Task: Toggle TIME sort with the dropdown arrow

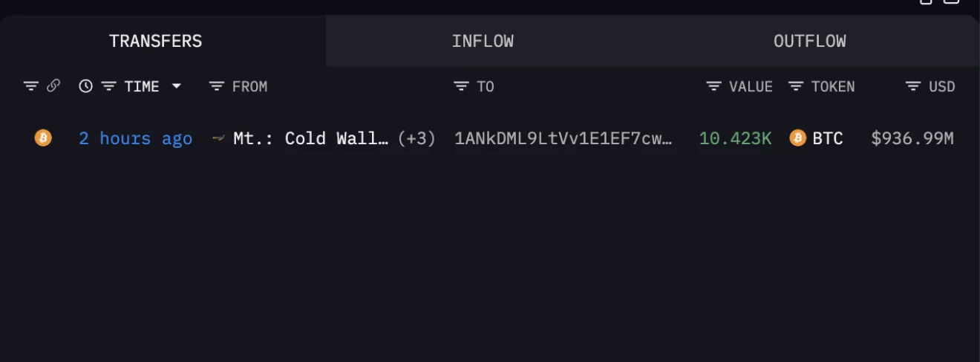Action: (x=177, y=86)
